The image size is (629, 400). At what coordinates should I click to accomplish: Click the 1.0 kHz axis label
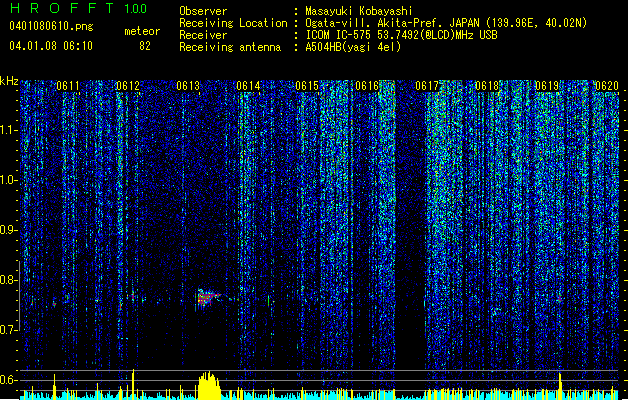(8, 180)
